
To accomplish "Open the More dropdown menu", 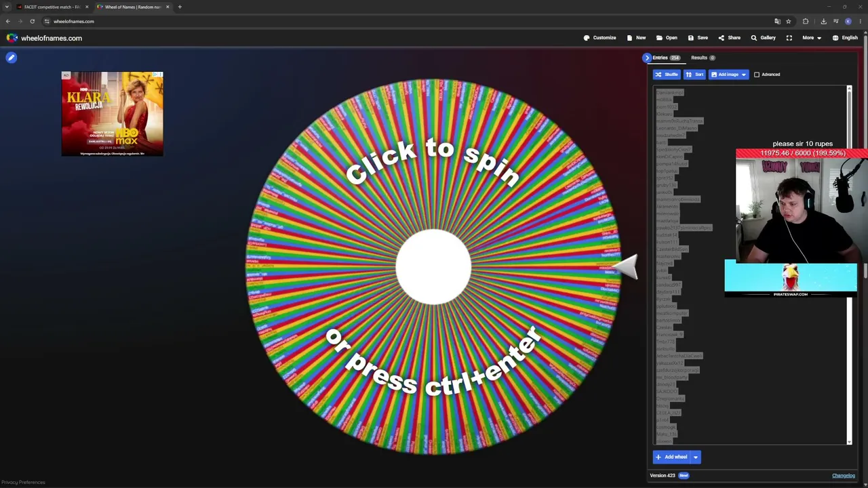I will pos(812,38).
